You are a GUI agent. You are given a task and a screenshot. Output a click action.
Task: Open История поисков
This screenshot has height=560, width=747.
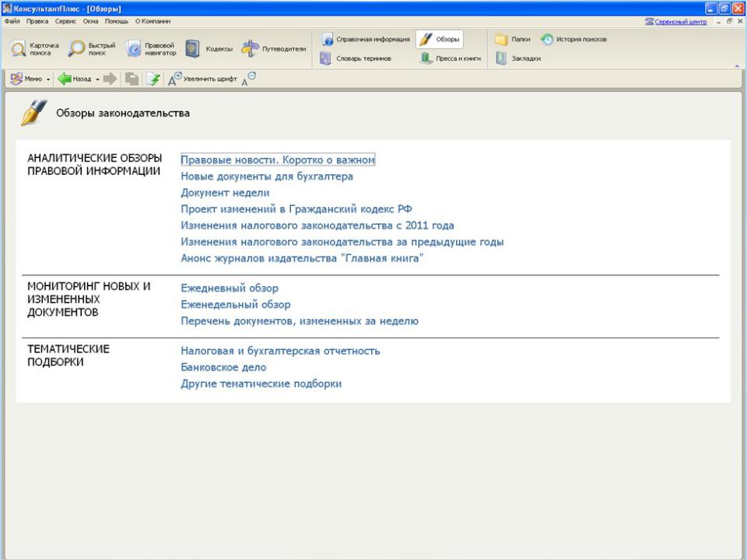[x=573, y=39]
